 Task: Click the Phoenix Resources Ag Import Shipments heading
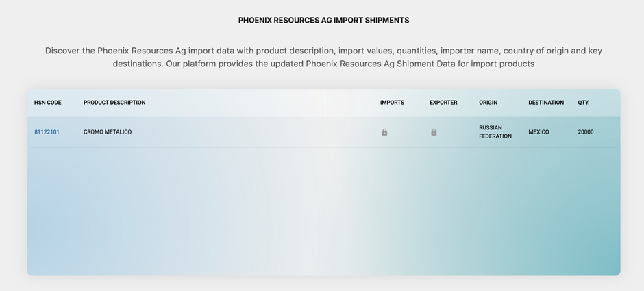point(323,21)
